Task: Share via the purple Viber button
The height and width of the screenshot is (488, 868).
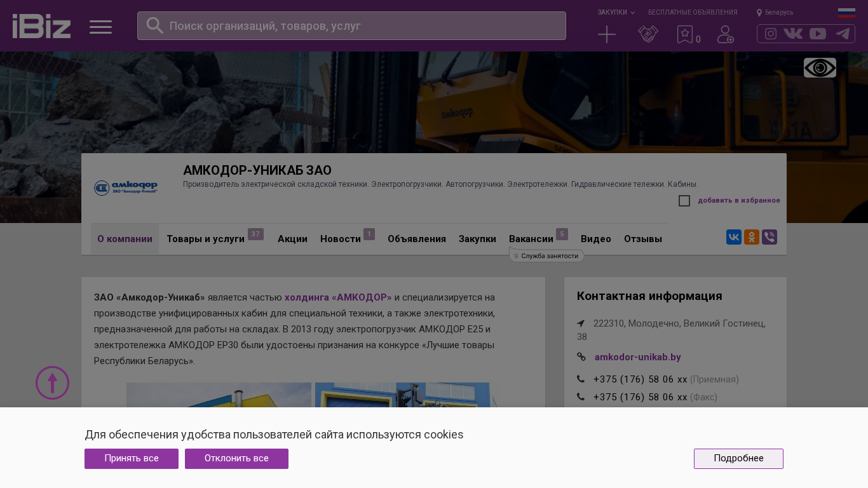Action: [770, 237]
